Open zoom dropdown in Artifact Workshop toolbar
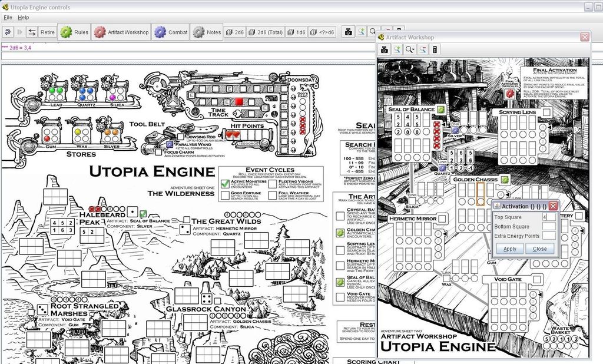 pyautogui.click(x=409, y=50)
